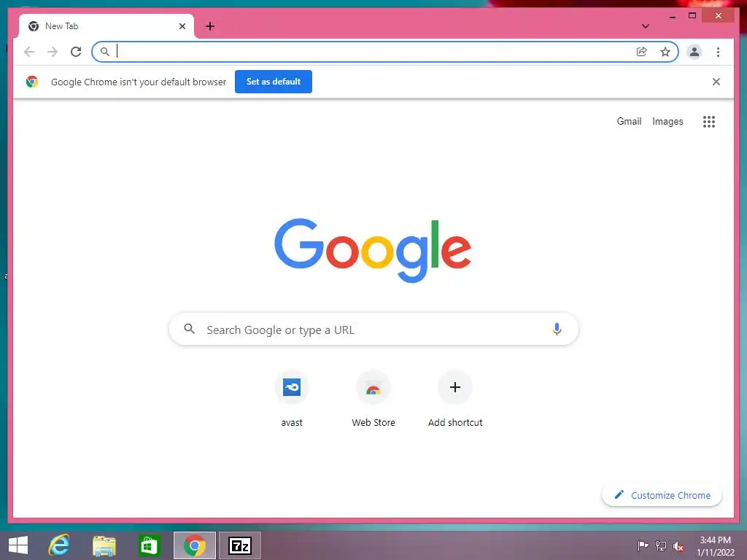Open a new tab with plus button

coord(210,26)
